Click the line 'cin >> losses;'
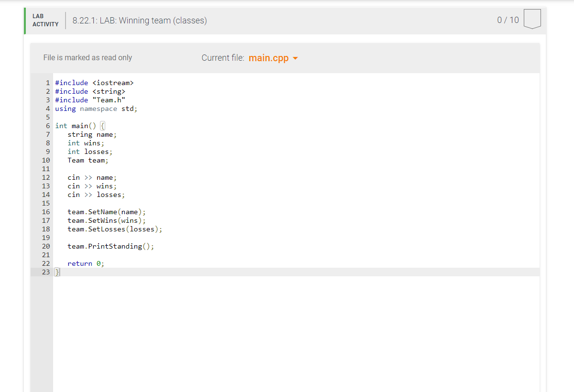 pyautogui.click(x=96, y=195)
